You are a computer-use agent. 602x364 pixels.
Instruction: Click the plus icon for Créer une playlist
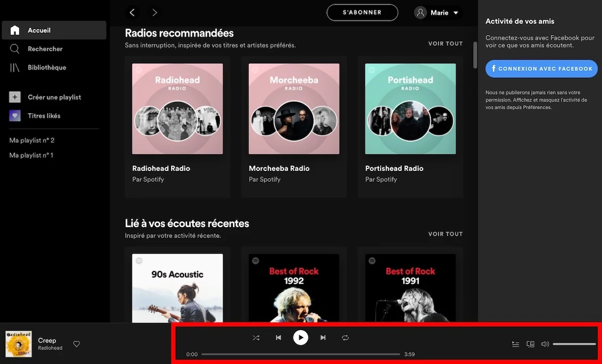tap(15, 97)
